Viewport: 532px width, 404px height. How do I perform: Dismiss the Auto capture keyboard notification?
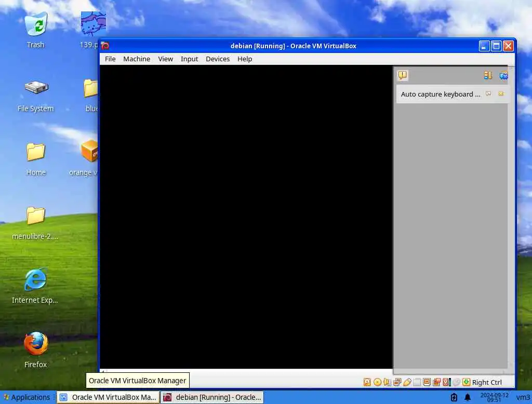coord(501,93)
